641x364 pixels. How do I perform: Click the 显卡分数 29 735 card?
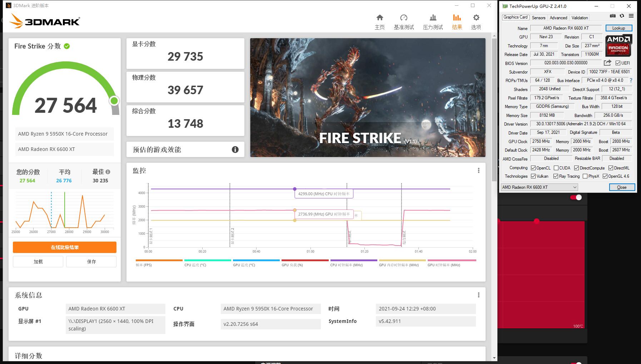(185, 54)
